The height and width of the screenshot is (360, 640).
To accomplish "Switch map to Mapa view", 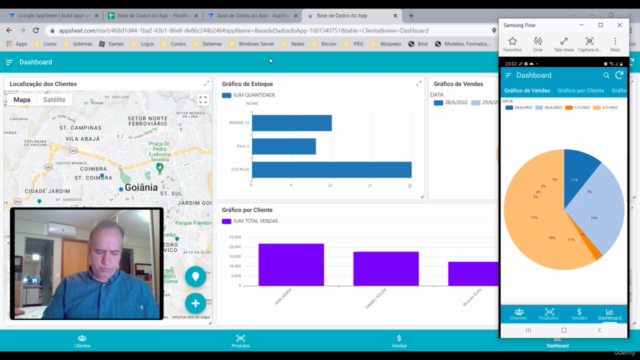I will pos(22,100).
